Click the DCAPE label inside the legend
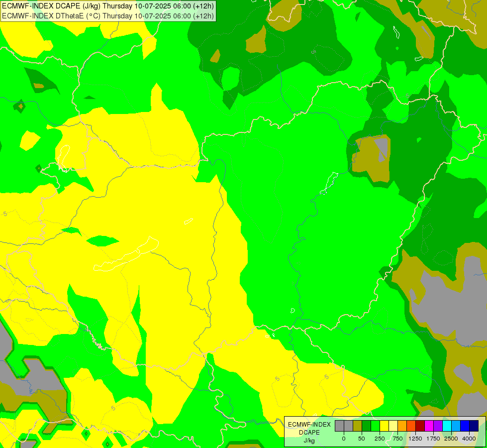Image resolution: width=487 pixels, height=448 pixels. point(309,433)
